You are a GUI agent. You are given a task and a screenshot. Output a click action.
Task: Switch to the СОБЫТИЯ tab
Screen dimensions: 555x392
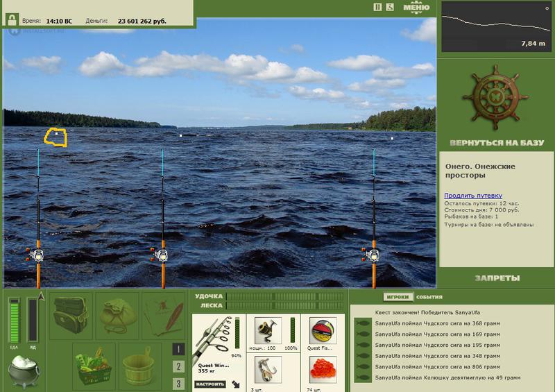pyautogui.click(x=429, y=297)
